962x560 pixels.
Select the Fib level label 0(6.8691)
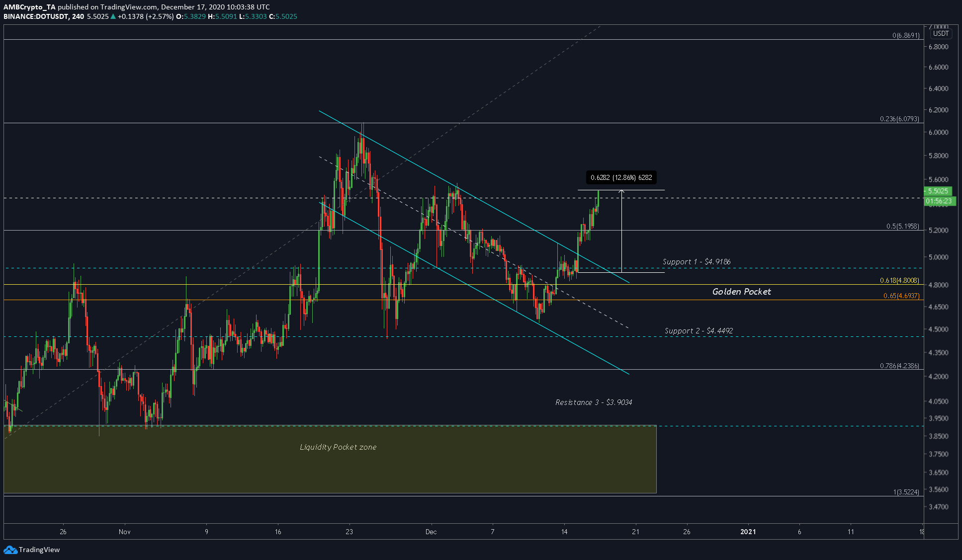pos(905,35)
